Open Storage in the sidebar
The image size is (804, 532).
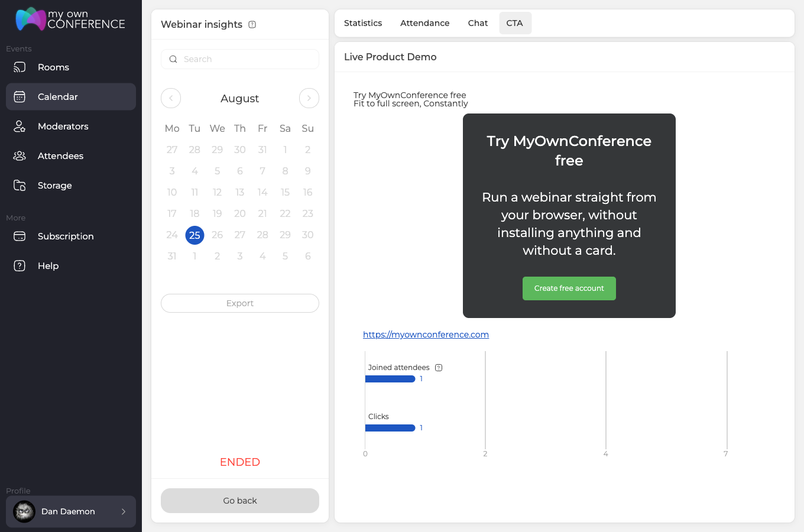pos(71,186)
